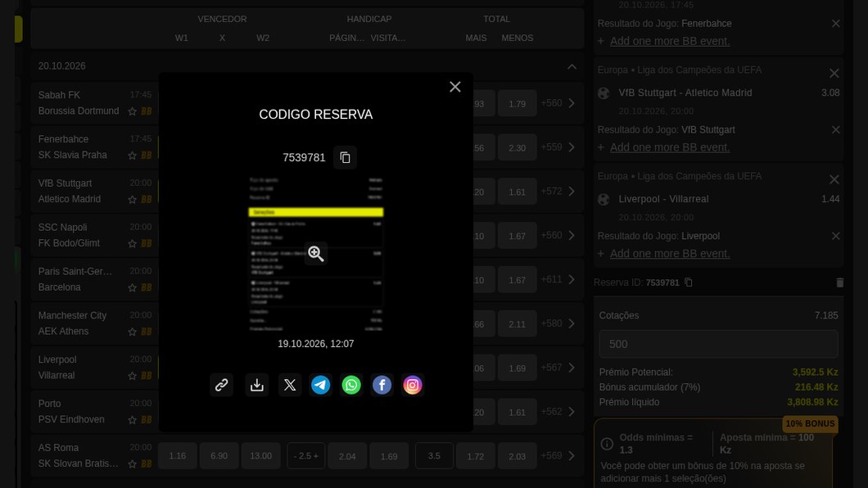This screenshot has height=488, width=868.
Task: Remove VfB Stuttgart - Atletico Madrid event from slip
Action: click(834, 73)
